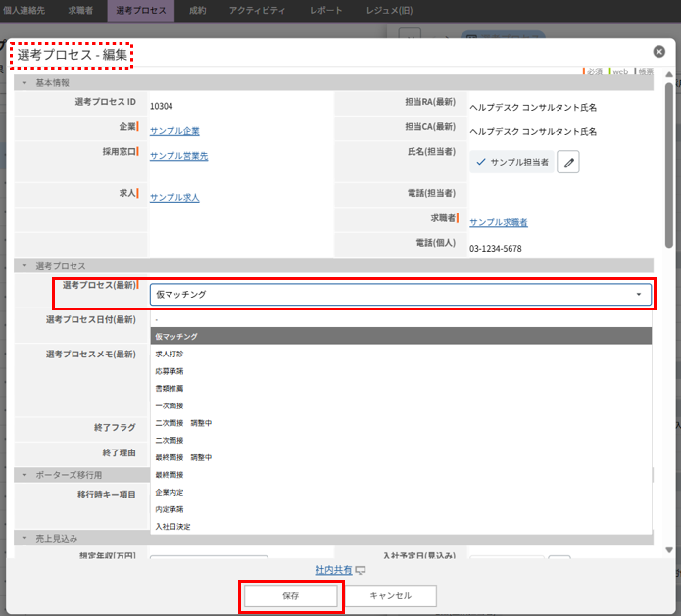Pick 企業内定 option from the list

coord(170,492)
